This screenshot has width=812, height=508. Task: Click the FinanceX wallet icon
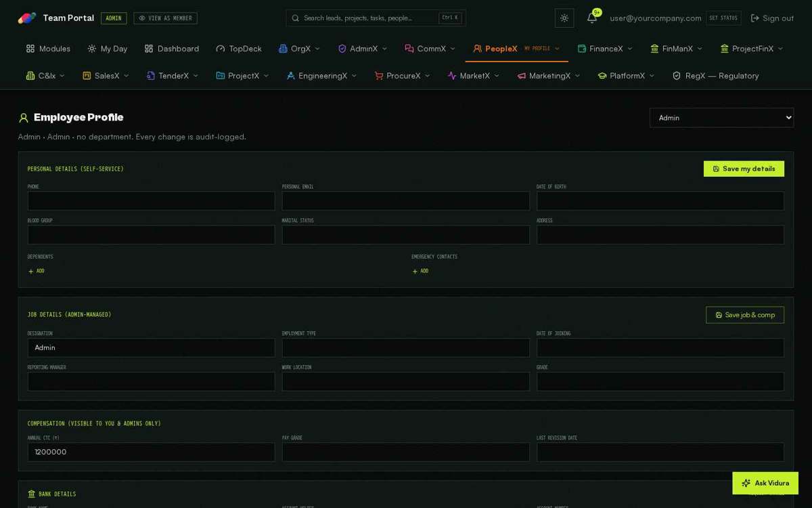click(x=582, y=49)
